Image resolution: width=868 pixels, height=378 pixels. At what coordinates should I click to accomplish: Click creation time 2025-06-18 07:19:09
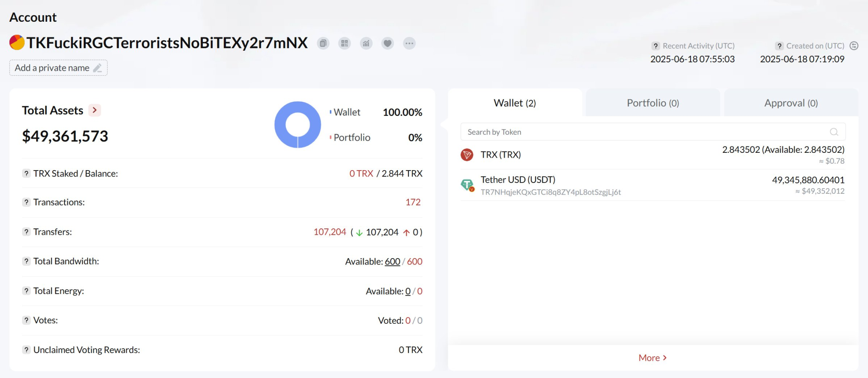802,59
